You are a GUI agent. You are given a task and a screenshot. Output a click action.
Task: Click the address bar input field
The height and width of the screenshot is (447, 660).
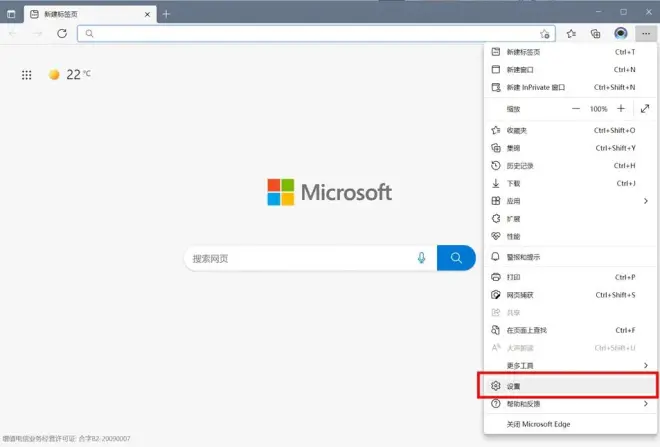[316, 34]
